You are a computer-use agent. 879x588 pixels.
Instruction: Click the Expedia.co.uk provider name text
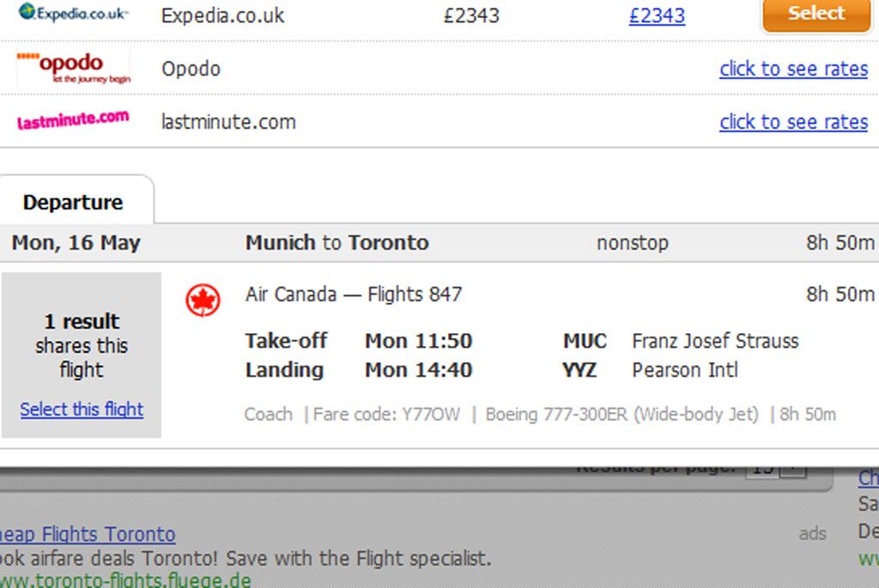(223, 15)
